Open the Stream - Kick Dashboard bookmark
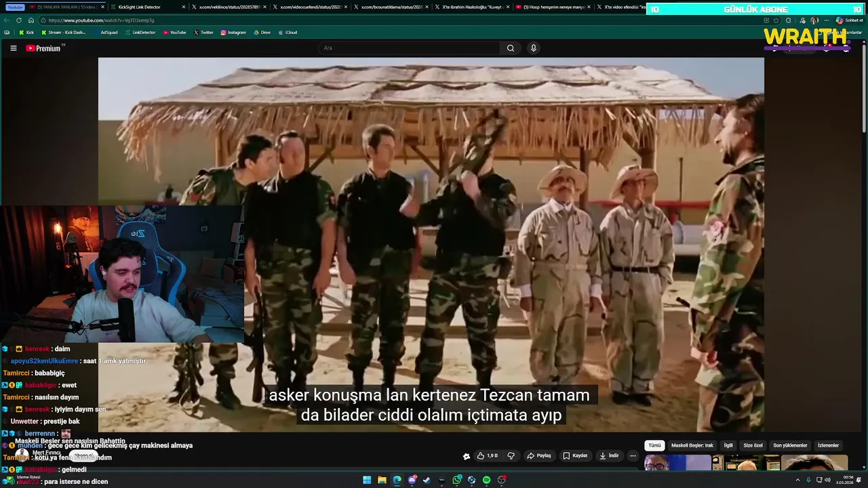The height and width of the screenshot is (488, 868). [64, 33]
